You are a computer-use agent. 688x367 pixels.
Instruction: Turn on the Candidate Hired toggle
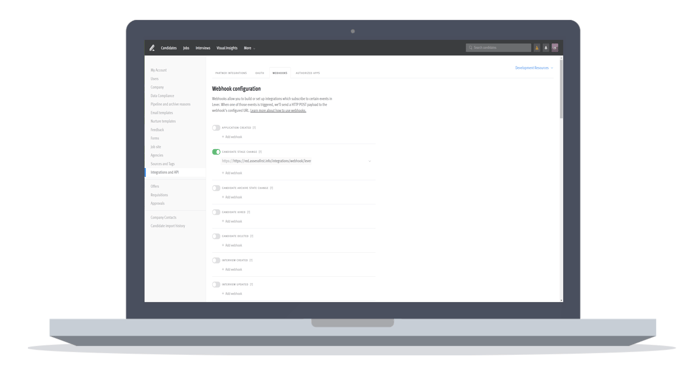216,212
